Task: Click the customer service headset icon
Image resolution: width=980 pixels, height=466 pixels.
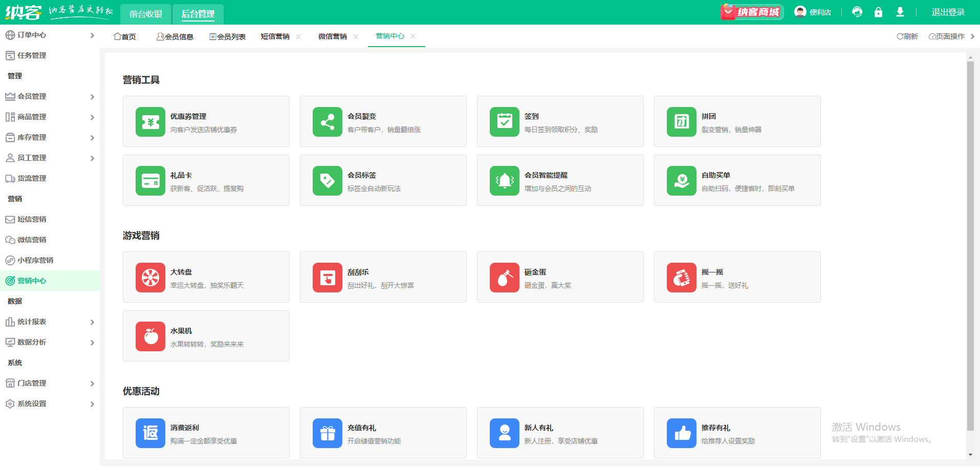Action: click(857, 12)
